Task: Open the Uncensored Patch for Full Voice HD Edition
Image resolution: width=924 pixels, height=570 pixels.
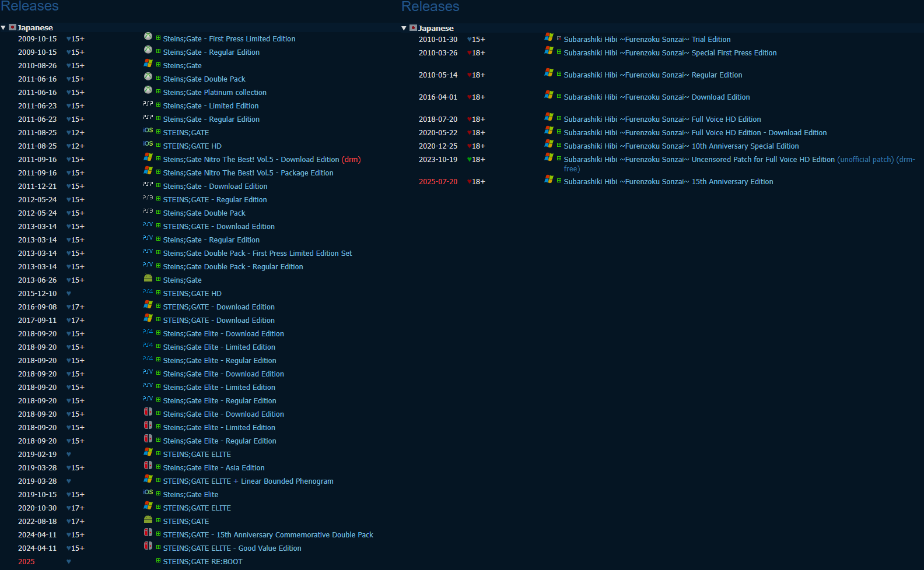Action: coord(699,160)
